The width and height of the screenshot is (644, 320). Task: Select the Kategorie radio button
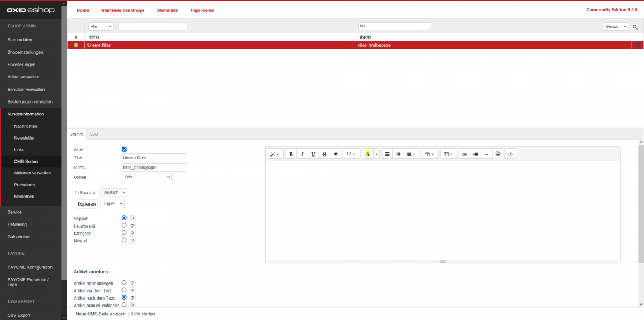(x=125, y=233)
